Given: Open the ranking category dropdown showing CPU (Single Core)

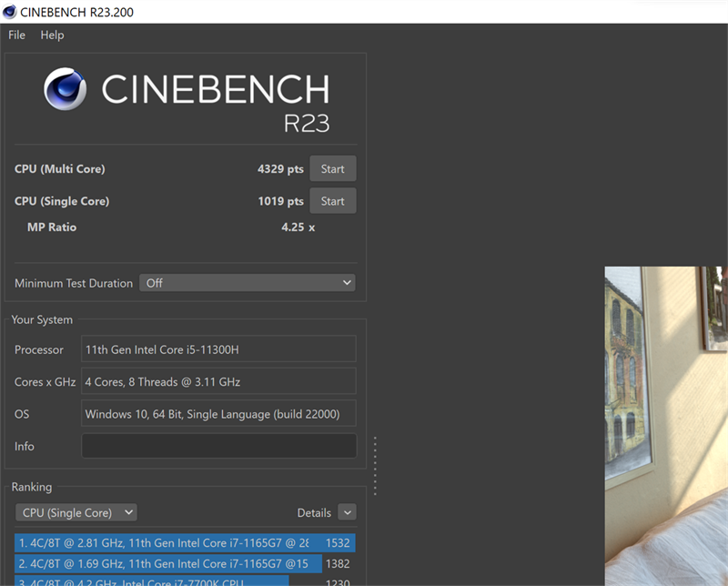Looking at the screenshot, I should click(x=76, y=512).
